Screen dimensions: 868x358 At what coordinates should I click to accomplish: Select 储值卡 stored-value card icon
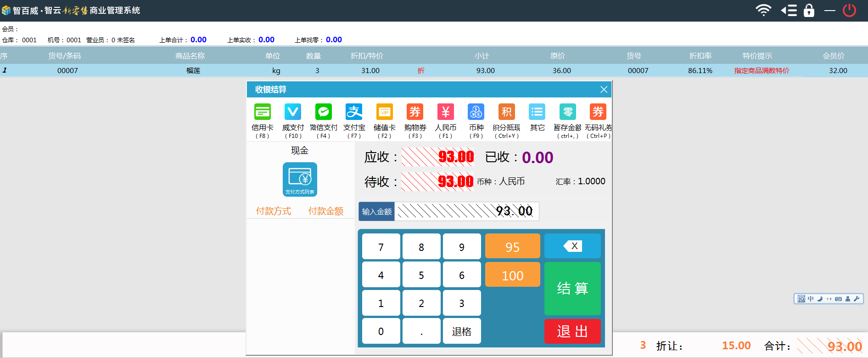(x=385, y=112)
